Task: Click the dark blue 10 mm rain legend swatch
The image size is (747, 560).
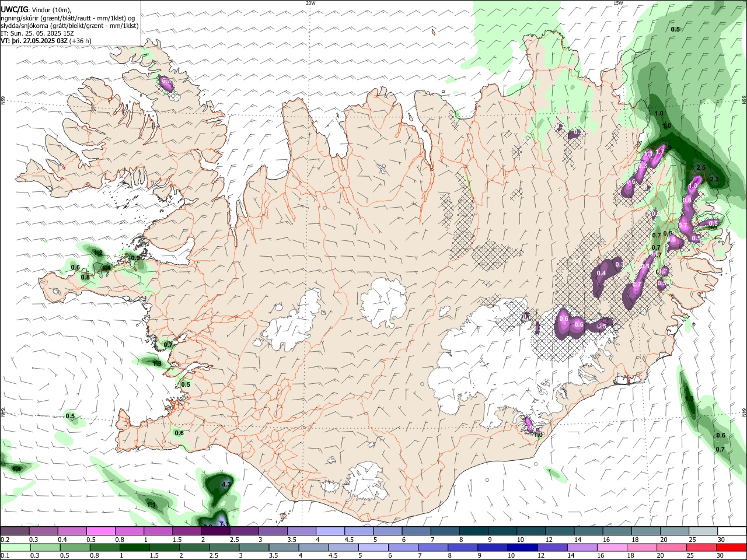Action: [x=522, y=547]
